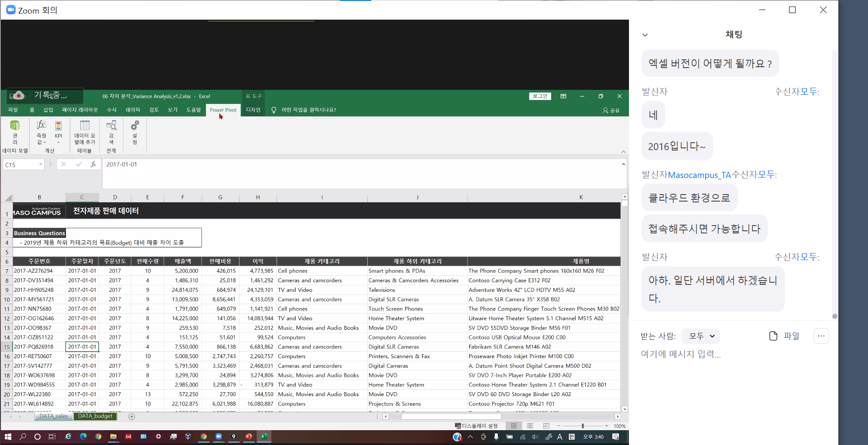Adjust the Excel zoom slider handle
The width and height of the screenshot is (868, 445).
click(582, 426)
